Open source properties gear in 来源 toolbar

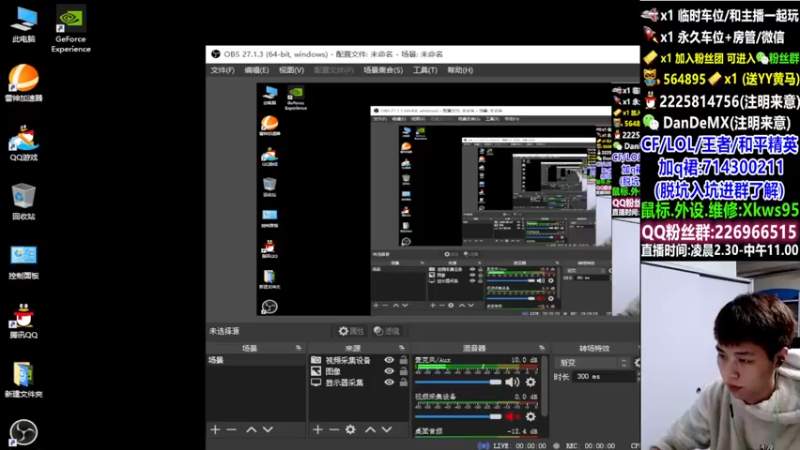point(351,430)
